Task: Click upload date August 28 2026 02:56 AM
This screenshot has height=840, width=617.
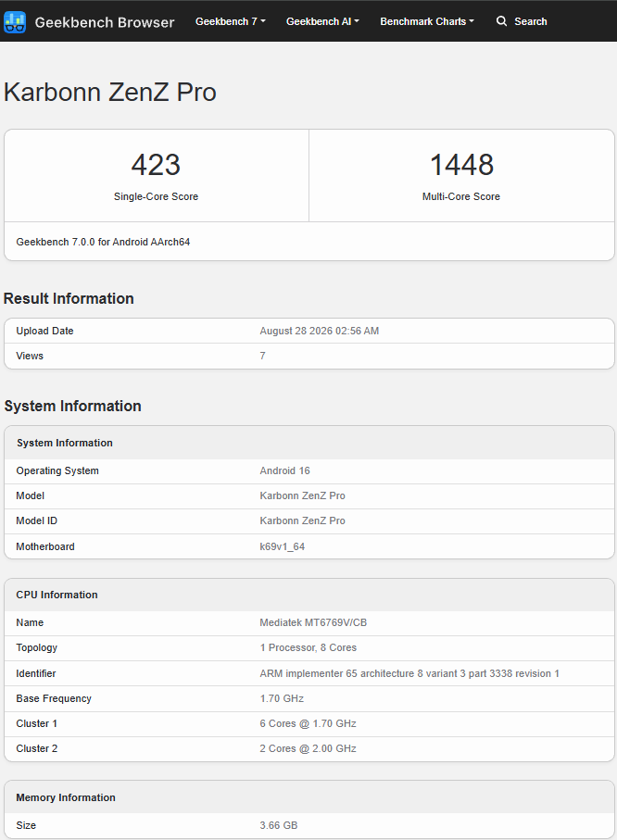Action: (x=320, y=331)
